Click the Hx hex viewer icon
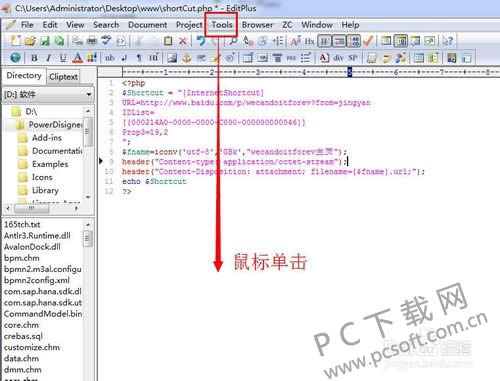 click(310, 41)
